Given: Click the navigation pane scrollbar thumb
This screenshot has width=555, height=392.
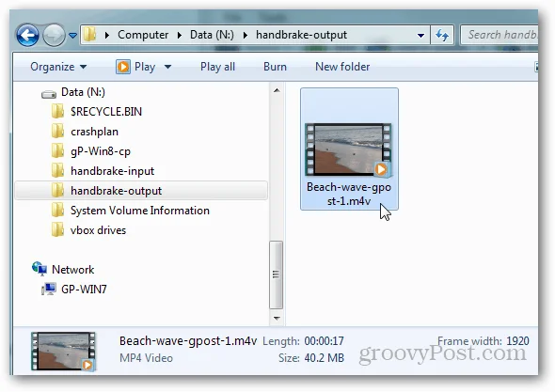Looking at the screenshot, I should 276,274.
